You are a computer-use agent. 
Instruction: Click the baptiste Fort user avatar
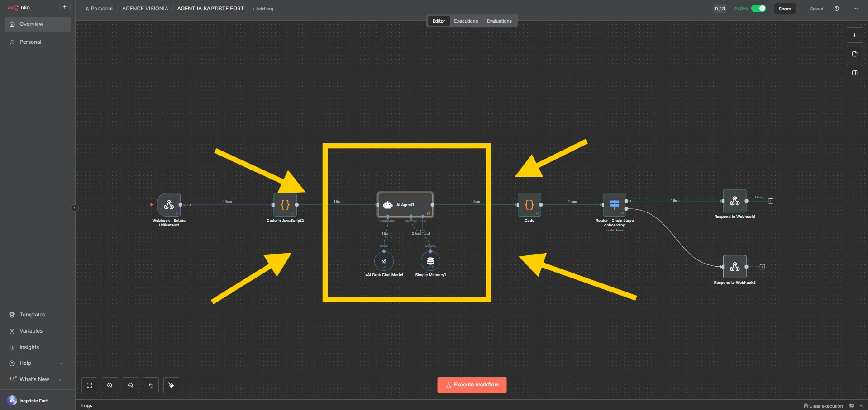click(x=12, y=400)
